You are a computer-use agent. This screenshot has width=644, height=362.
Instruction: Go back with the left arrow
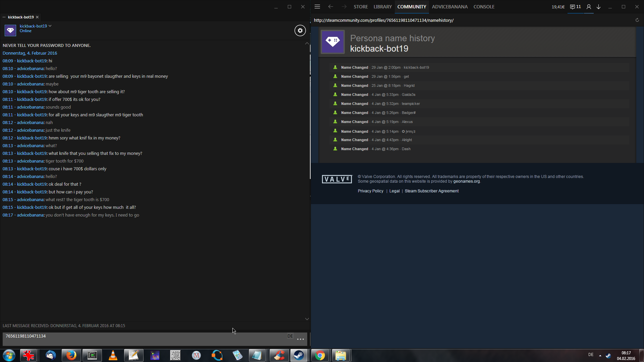click(331, 7)
